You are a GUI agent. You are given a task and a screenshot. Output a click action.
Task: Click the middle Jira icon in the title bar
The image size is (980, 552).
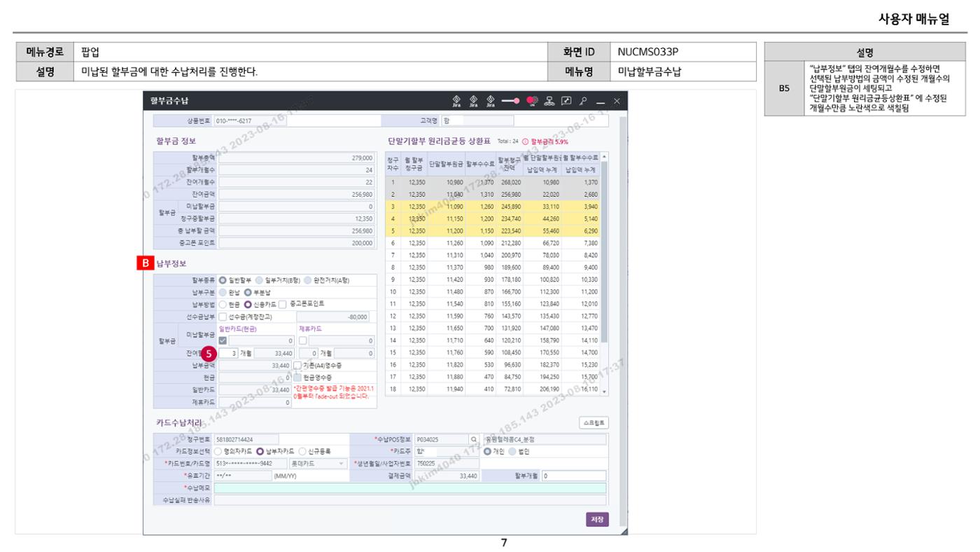click(473, 101)
